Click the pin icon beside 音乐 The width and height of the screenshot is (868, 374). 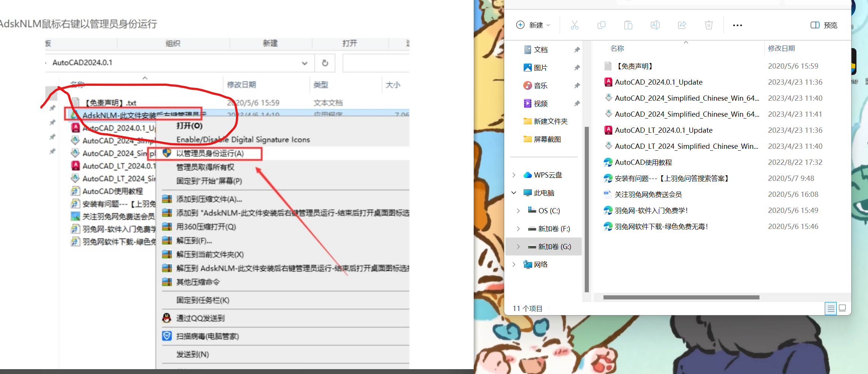pos(577,85)
